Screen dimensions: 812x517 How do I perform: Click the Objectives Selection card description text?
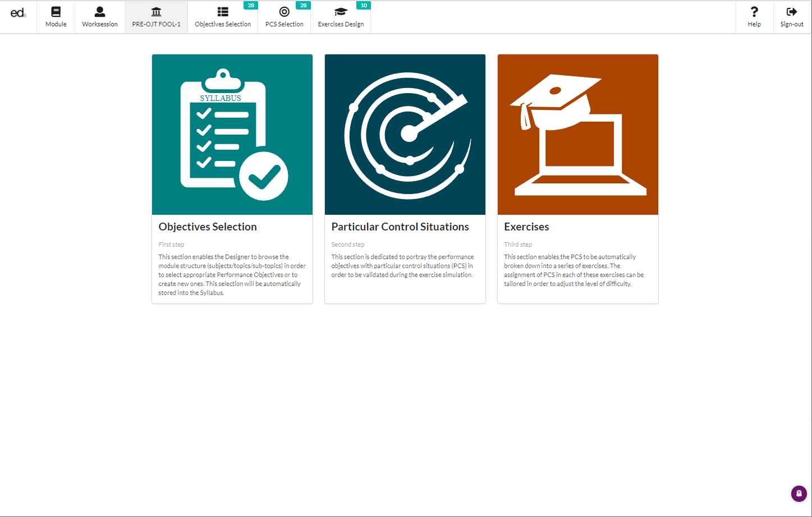pyautogui.click(x=232, y=275)
